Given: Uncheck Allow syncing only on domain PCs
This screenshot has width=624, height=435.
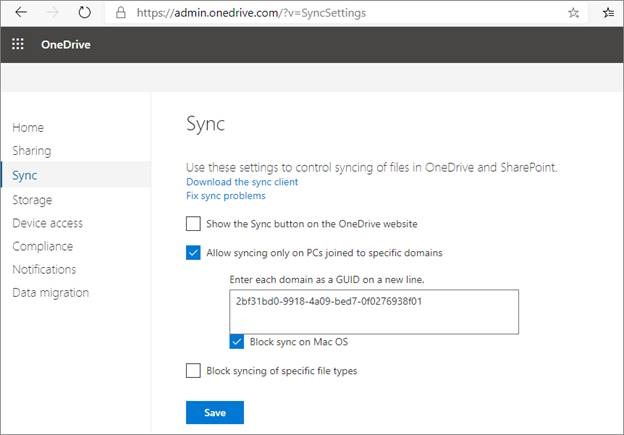Looking at the screenshot, I should pos(193,253).
